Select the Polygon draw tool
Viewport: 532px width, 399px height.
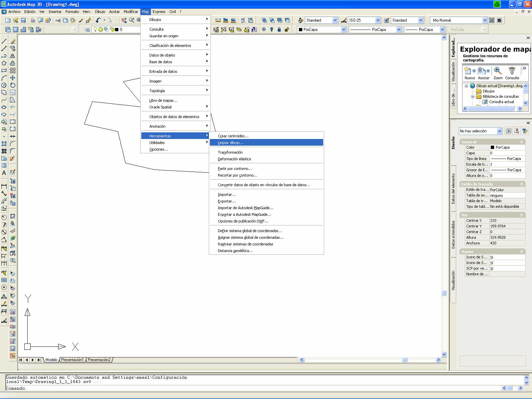click(x=4, y=63)
